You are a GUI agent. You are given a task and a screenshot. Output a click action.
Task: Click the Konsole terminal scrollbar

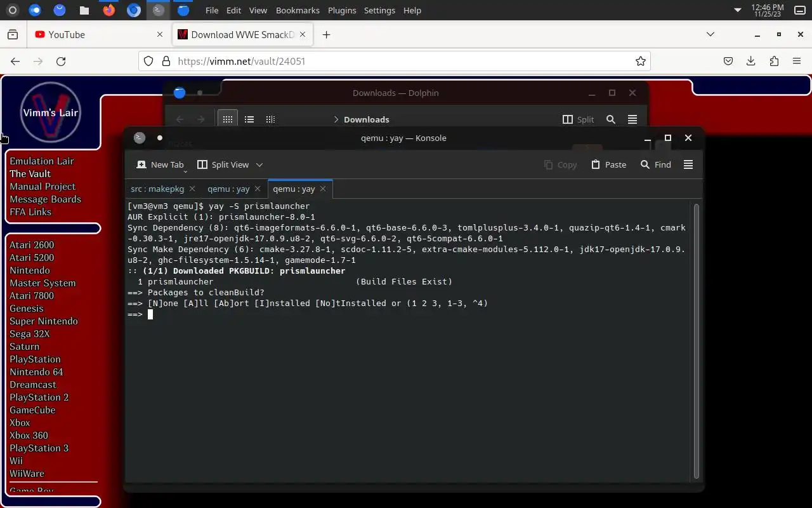(x=696, y=342)
